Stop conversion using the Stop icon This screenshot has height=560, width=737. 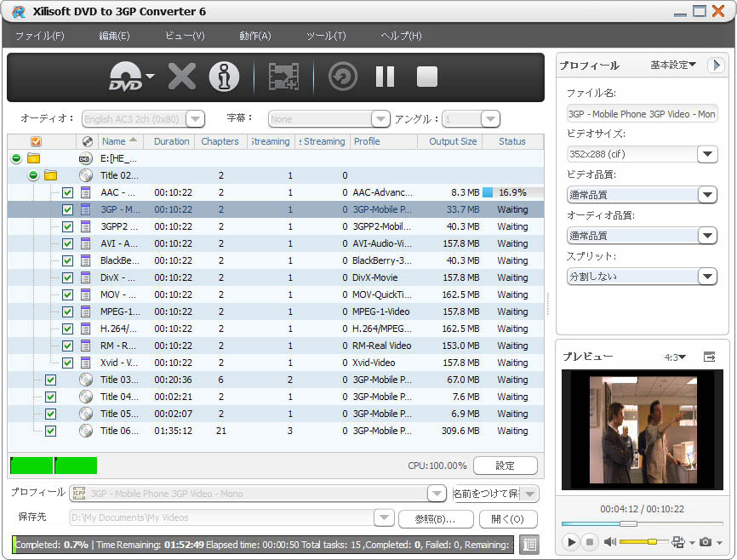click(426, 77)
